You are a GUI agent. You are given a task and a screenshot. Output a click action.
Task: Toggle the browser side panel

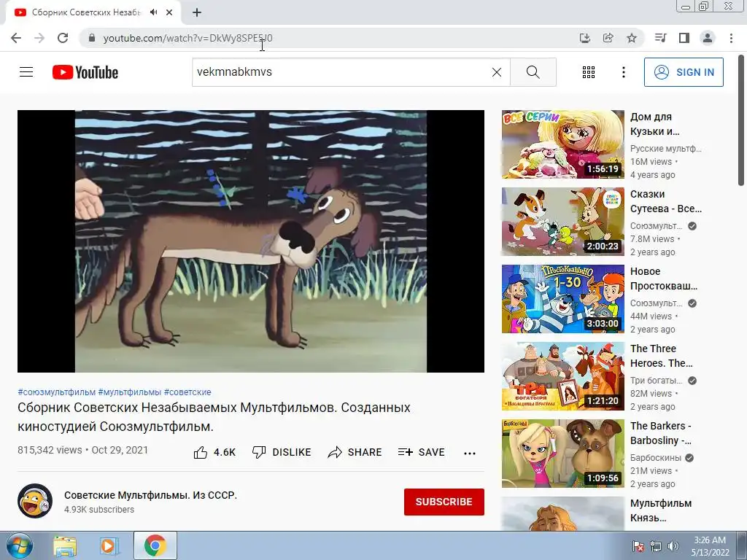pos(684,38)
